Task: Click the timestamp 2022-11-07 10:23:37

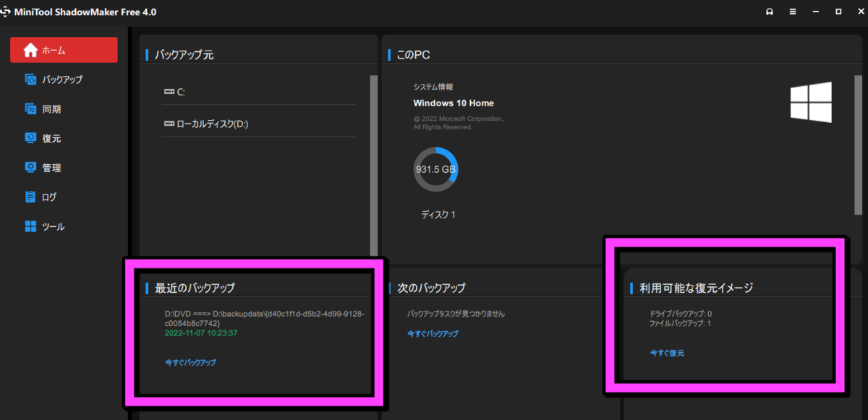Action: coord(201,333)
